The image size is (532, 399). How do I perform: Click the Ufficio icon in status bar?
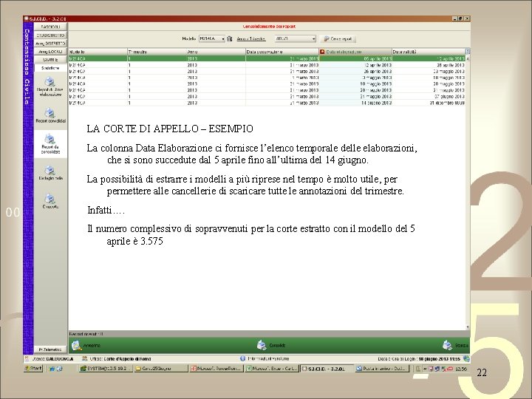coord(84,358)
